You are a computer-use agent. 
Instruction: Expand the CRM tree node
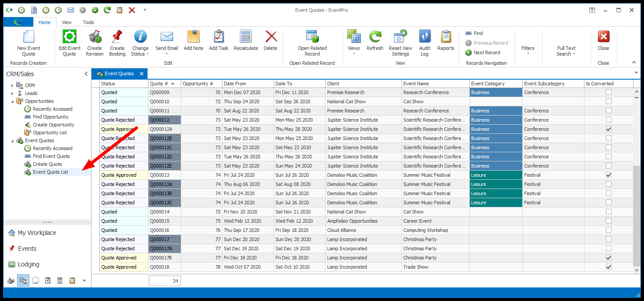point(12,85)
